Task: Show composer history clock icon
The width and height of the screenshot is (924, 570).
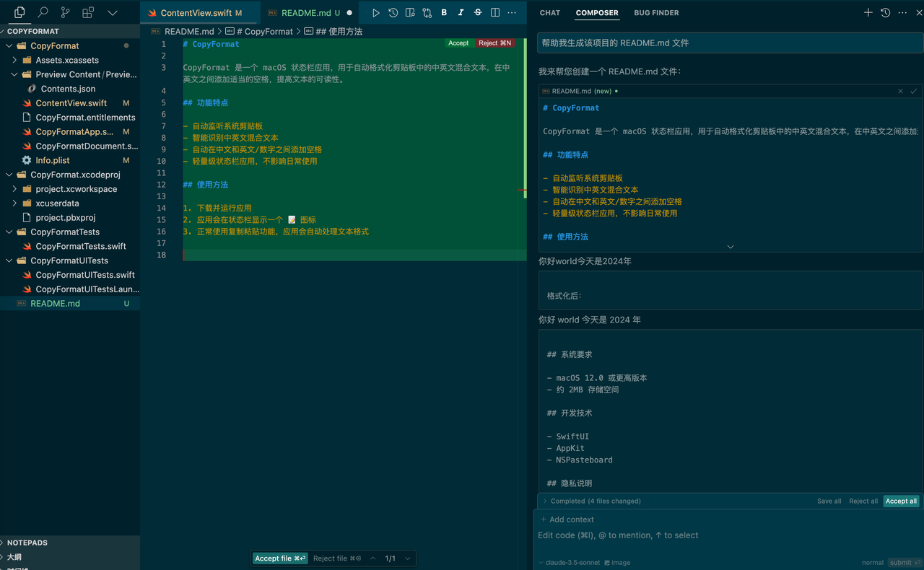Action: pyautogui.click(x=886, y=13)
